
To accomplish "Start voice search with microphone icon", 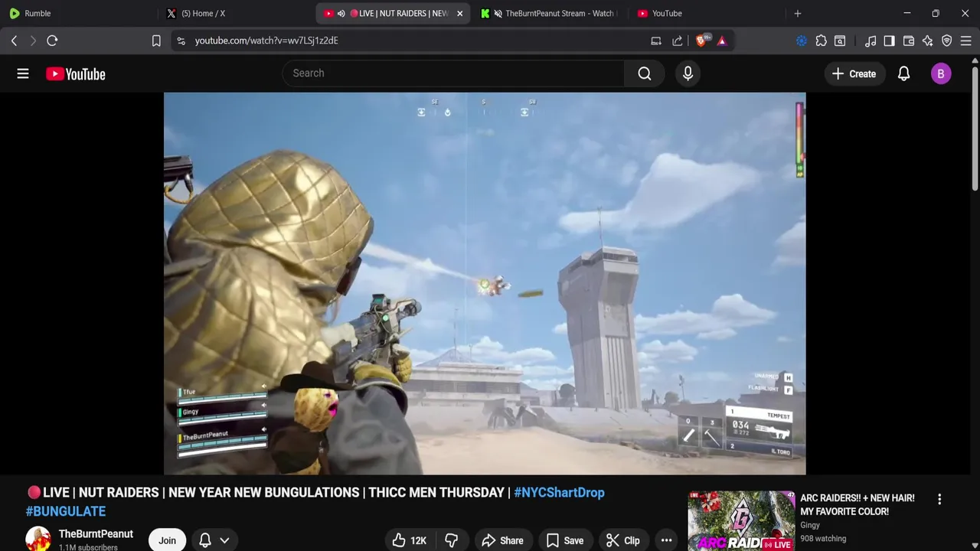I will [x=688, y=73].
